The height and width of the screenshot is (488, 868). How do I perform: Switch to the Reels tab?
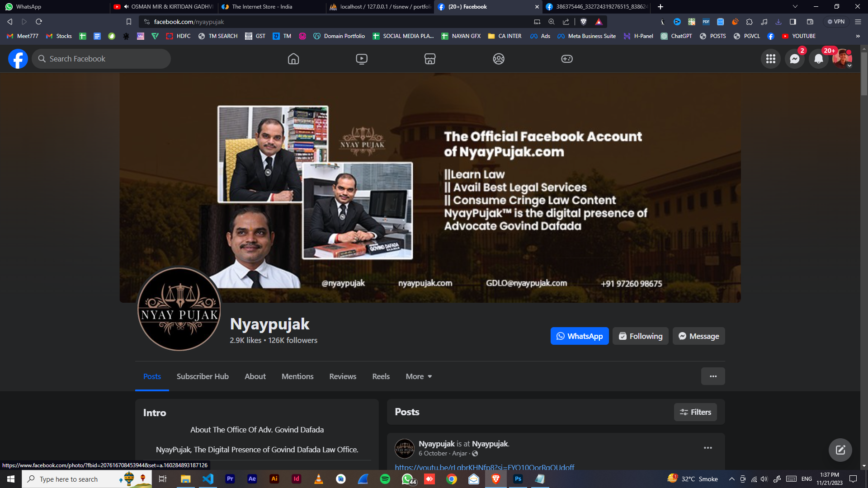pos(381,376)
